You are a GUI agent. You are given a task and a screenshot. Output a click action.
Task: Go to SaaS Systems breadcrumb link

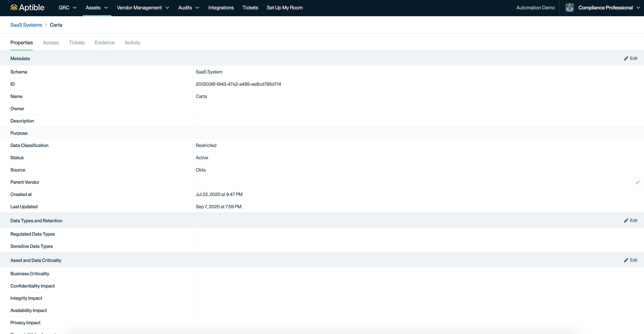click(x=26, y=25)
